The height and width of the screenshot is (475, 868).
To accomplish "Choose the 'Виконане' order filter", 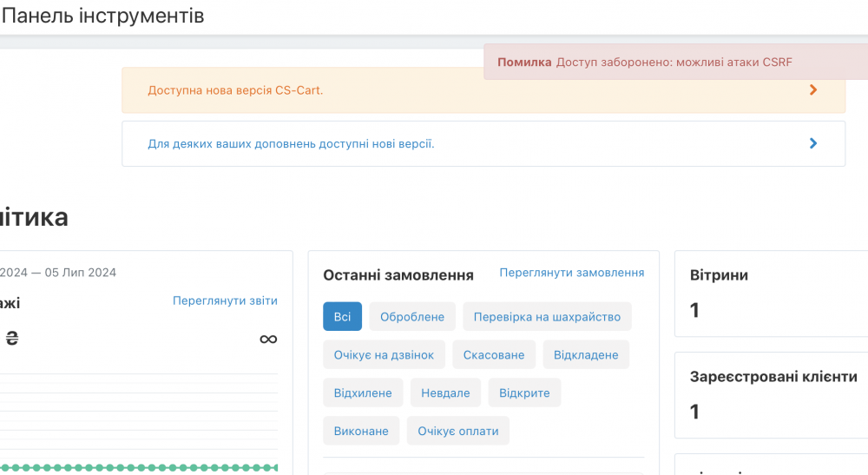I will [361, 432].
